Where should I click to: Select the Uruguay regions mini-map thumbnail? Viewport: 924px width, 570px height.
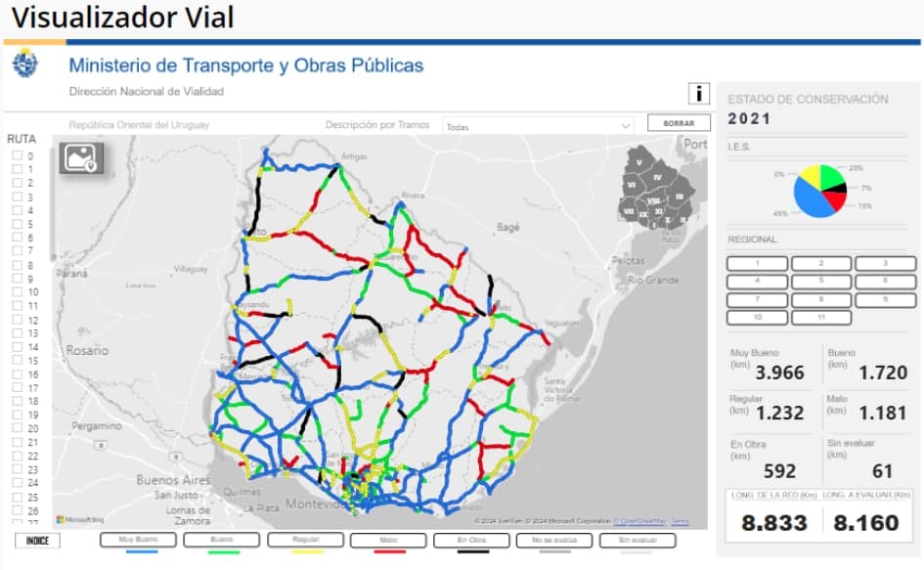[656, 189]
